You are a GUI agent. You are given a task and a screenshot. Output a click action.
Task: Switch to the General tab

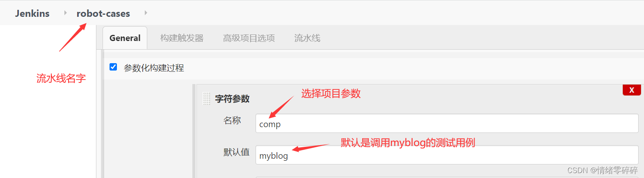pos(125,38)
